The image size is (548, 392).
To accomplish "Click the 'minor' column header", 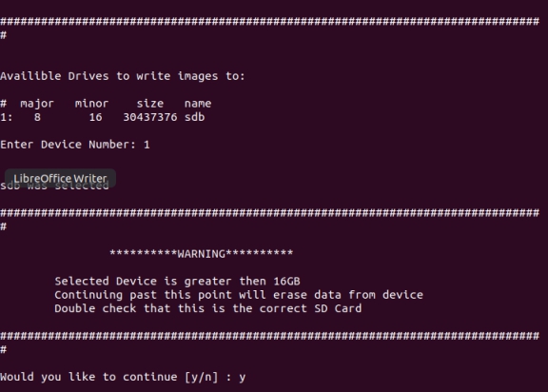I will tap(91, 104).
